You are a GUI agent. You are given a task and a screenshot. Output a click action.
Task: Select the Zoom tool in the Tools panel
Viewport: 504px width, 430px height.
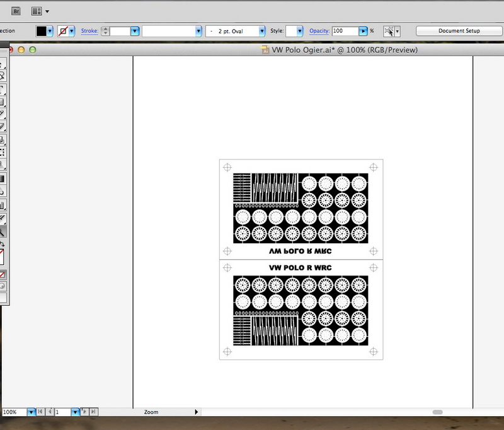click(x=2, y=232)
